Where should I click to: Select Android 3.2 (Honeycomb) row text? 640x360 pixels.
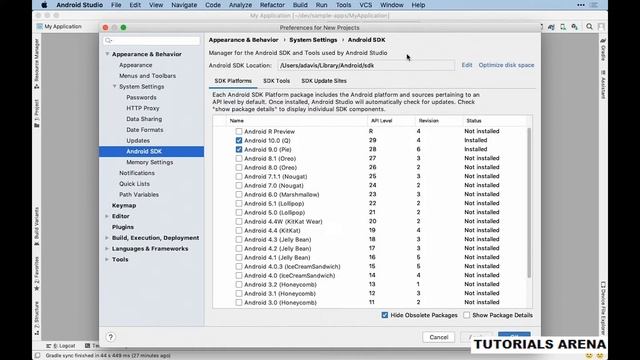pos(280,284)
